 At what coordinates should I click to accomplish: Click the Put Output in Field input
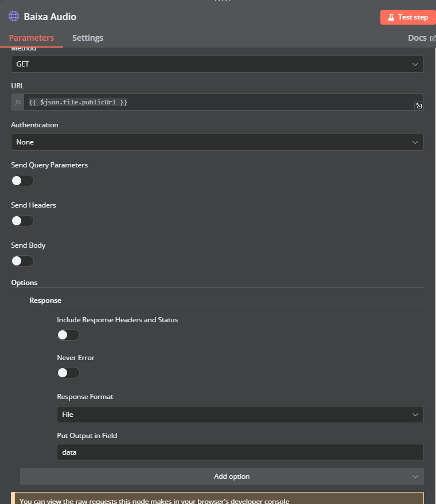[240, 452]
